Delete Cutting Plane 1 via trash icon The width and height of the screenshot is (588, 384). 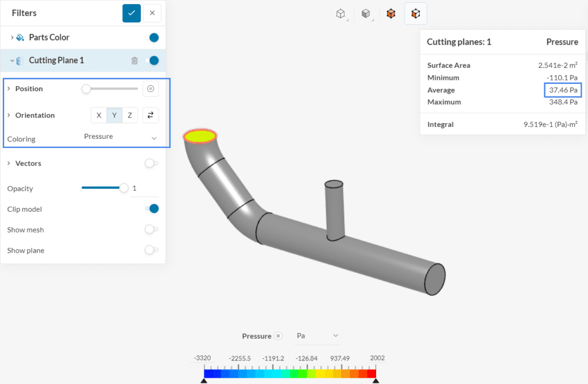point(136,60)
